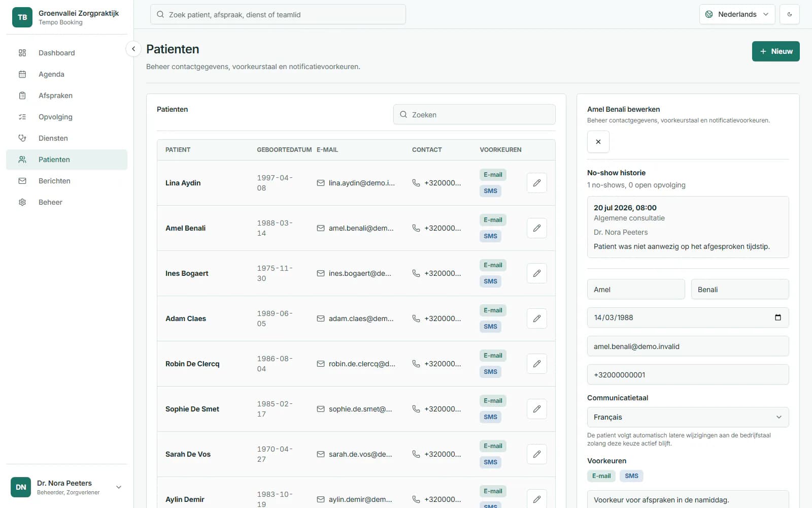
Task: Close the Amel Benali edit panel
Action: tap(598, 142)
